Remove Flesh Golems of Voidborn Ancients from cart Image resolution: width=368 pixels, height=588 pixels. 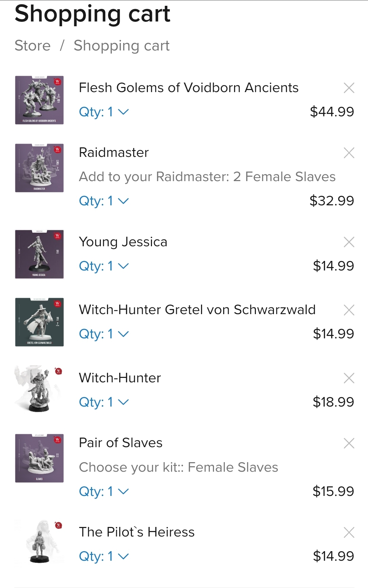(349, 88)
